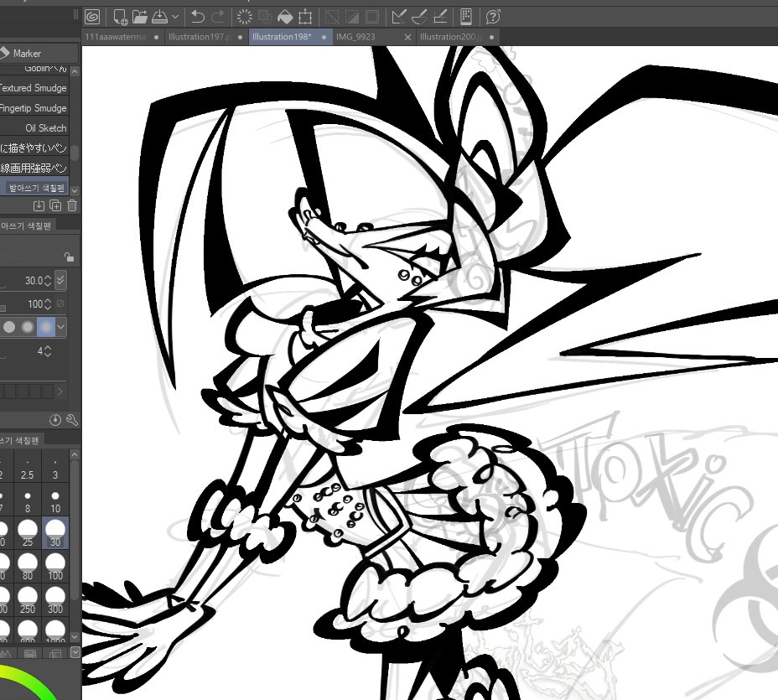The width and height of the screenshot is (778, 700).
Task: Click the Clear layer icon
Action: [x=244, y=18]
